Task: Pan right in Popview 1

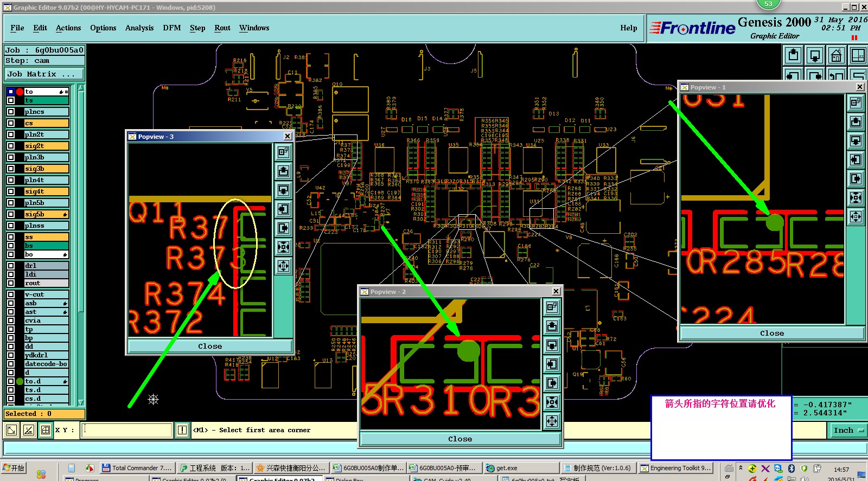Action: point(856,178)
